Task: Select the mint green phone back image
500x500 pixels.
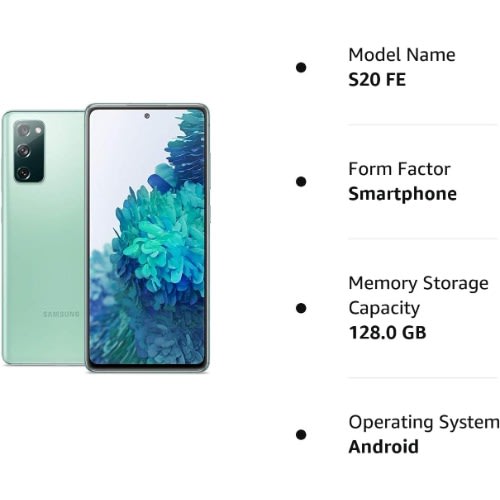Action: (x=43, y=238)
